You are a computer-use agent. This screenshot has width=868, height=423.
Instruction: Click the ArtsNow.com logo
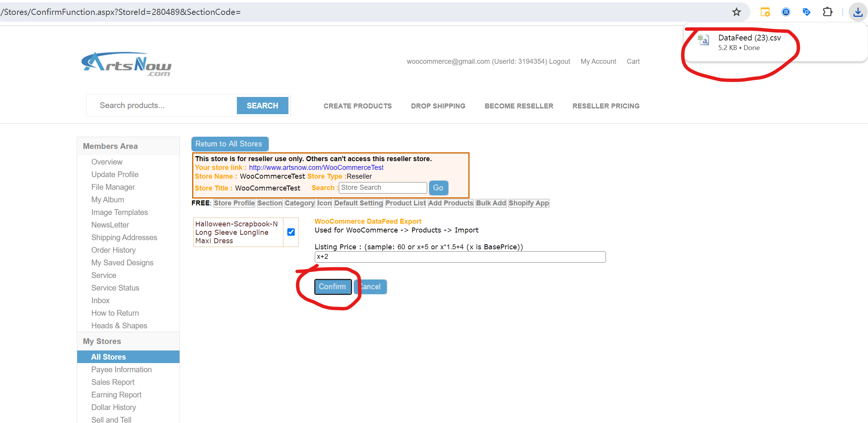tap(126, 64)
